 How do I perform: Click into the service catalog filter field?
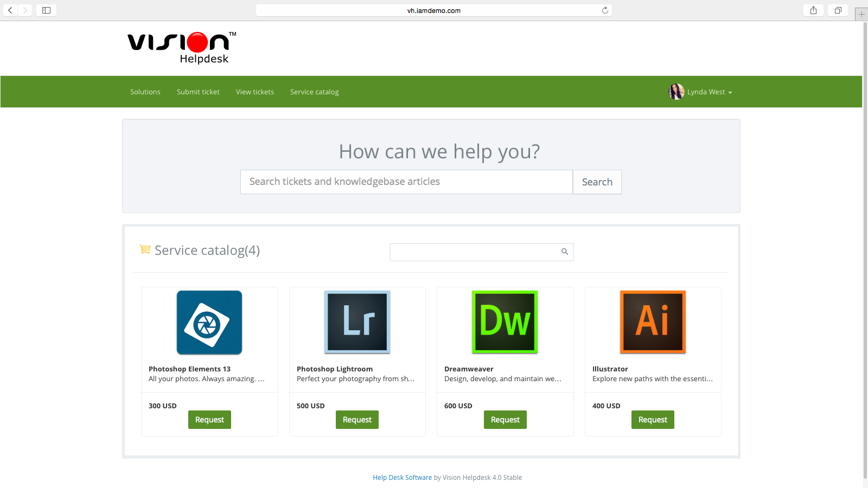tap(482, 252)
